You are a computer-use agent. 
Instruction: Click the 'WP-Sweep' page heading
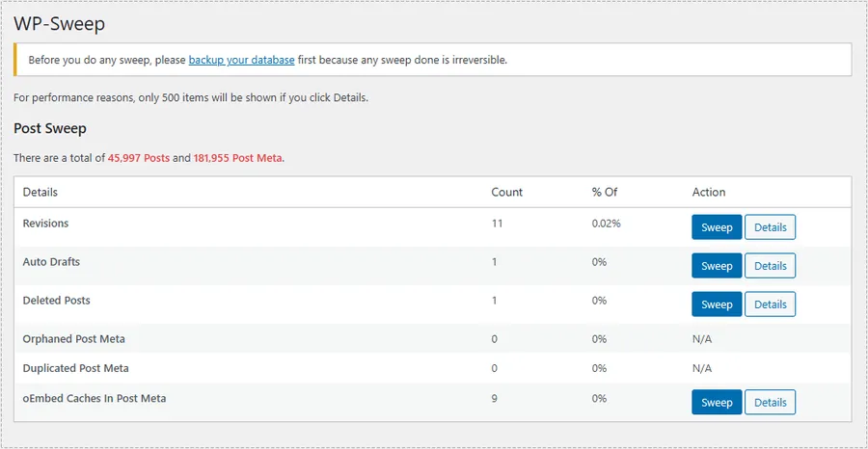tap(59, 24)
